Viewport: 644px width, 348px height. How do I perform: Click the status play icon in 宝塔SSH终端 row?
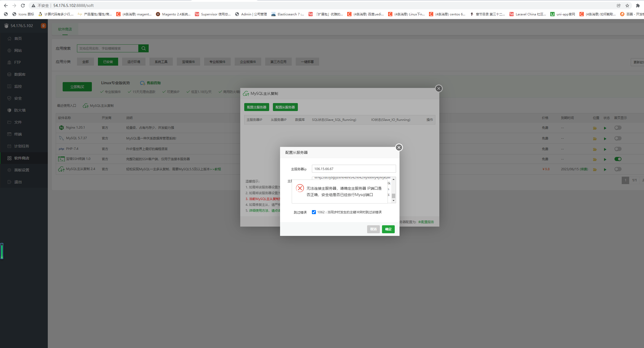(605, 159)
